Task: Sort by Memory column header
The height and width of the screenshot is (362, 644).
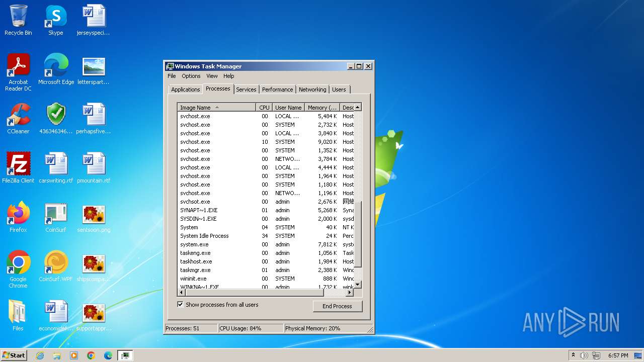Action: (322, 108)
